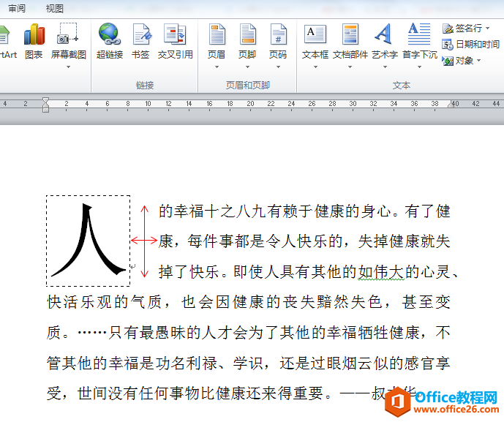Viewport: 504px width, 422px height.
Task: Open the 视图 view tab
Action: click(55, 9)
